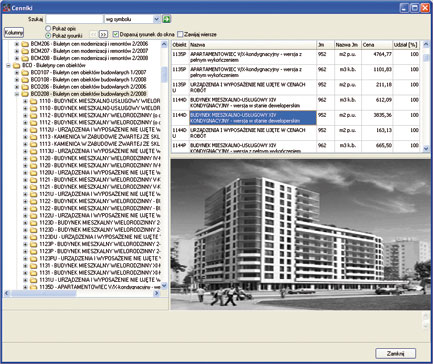Click tree horizontal scroll left arrow
Image resolution: width=433 pixels, height=364 pixels.
[7, 293]
